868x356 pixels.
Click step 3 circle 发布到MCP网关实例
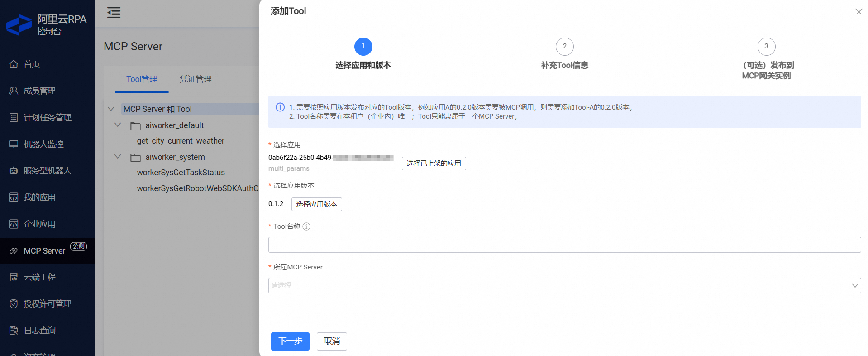point(766,47)
